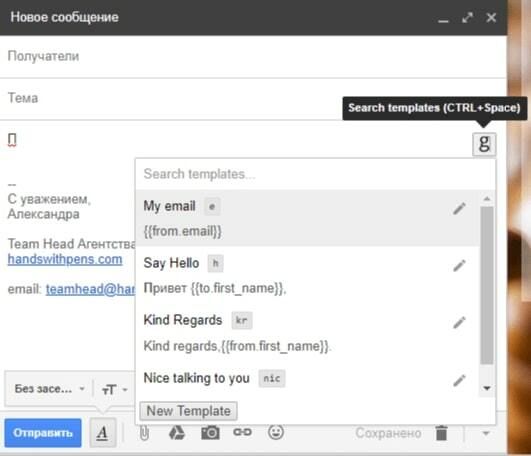
Task: Select the Say Hello template
Action: click(307, 275)
